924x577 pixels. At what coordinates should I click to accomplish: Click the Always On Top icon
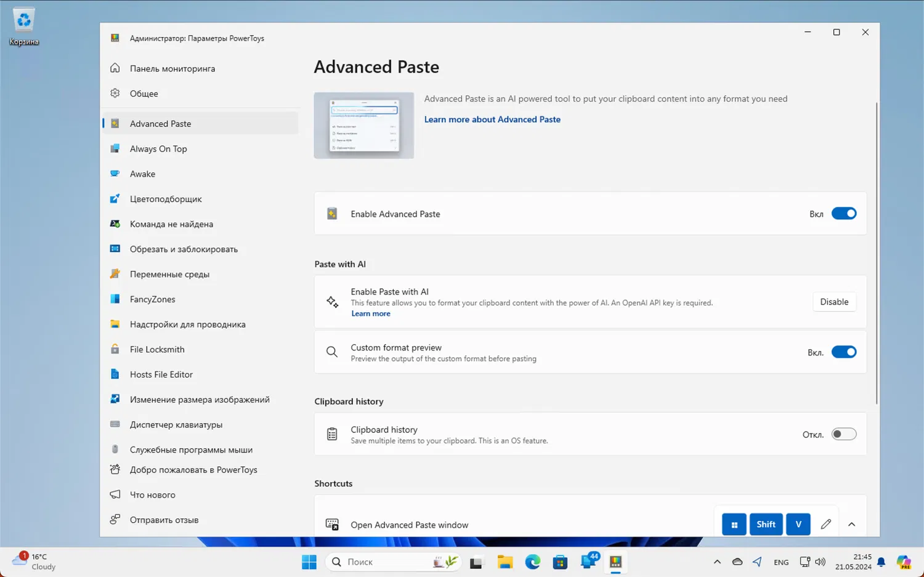[x=115, y=148]
